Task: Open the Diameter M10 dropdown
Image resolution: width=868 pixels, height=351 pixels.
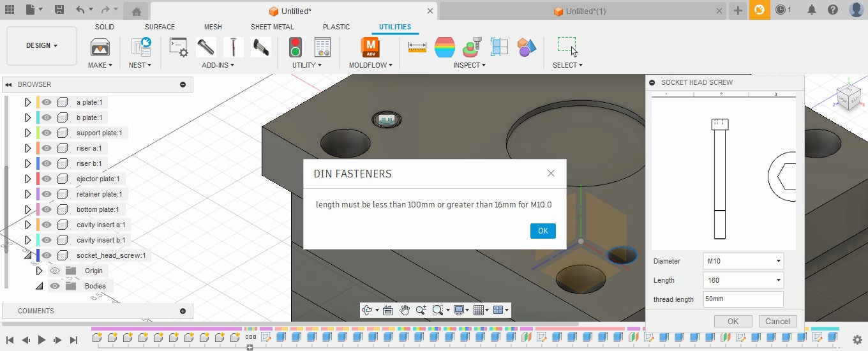Action: tap(743, 261)
